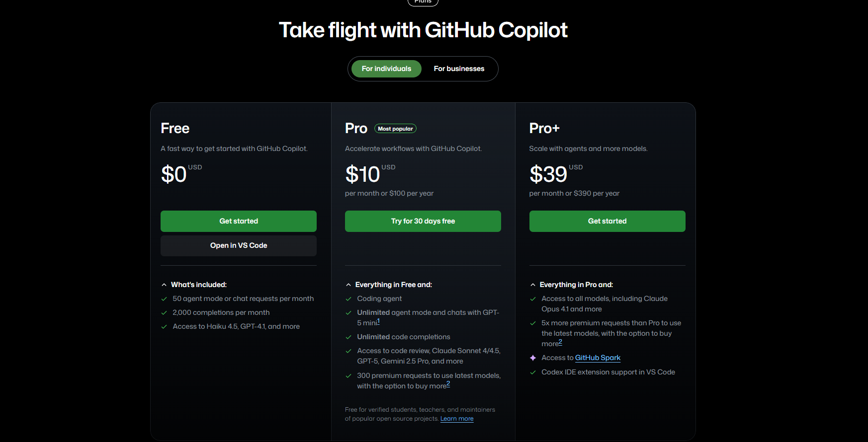This screenshot has width=868, height=442.
Task: Click the Most popular badge on Pro plan
Action: click(395, 128)
